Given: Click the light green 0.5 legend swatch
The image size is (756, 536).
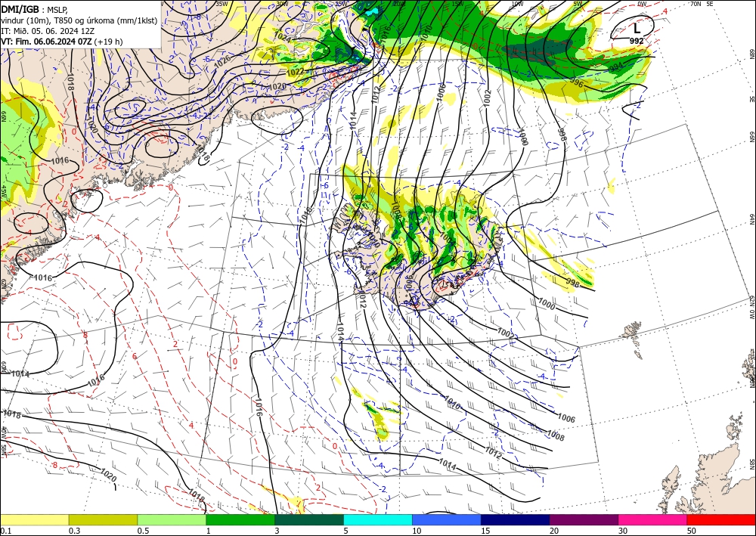Looking at the screenshot, I should (172, 519).
